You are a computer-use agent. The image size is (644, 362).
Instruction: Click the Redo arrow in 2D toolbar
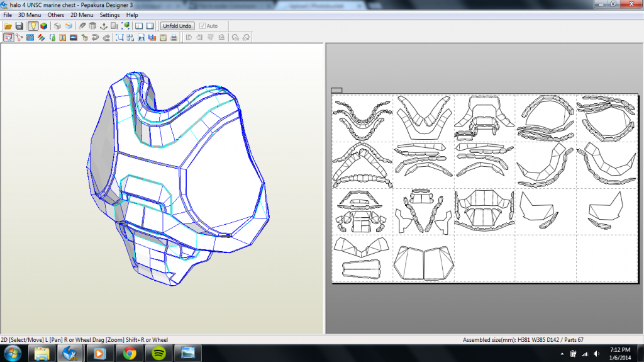coord(106,37)
